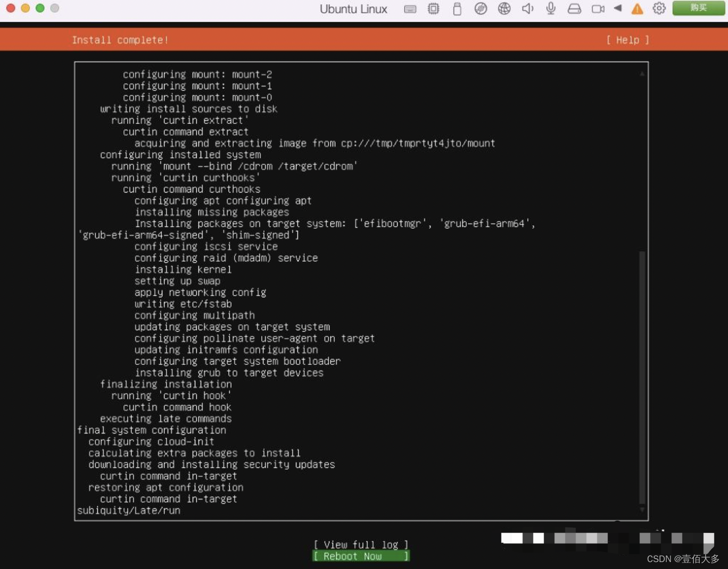The image size is (728, 569).
Task: Click the scroll up arrow of the log
Action: point(642,74)
